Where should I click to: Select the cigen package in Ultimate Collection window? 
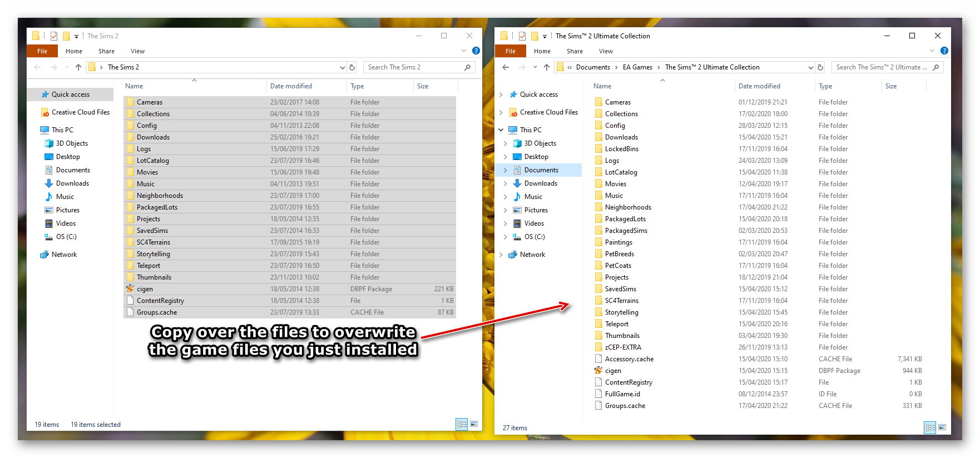pos(759,371)
